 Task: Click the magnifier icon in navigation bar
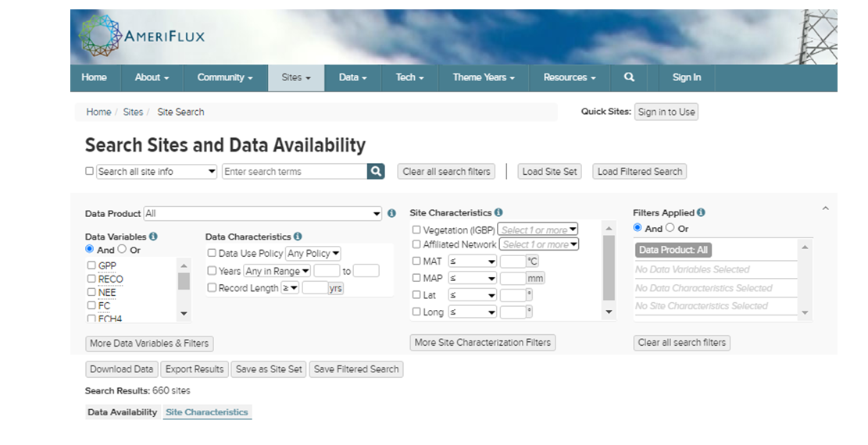click(x=630, y=77)
